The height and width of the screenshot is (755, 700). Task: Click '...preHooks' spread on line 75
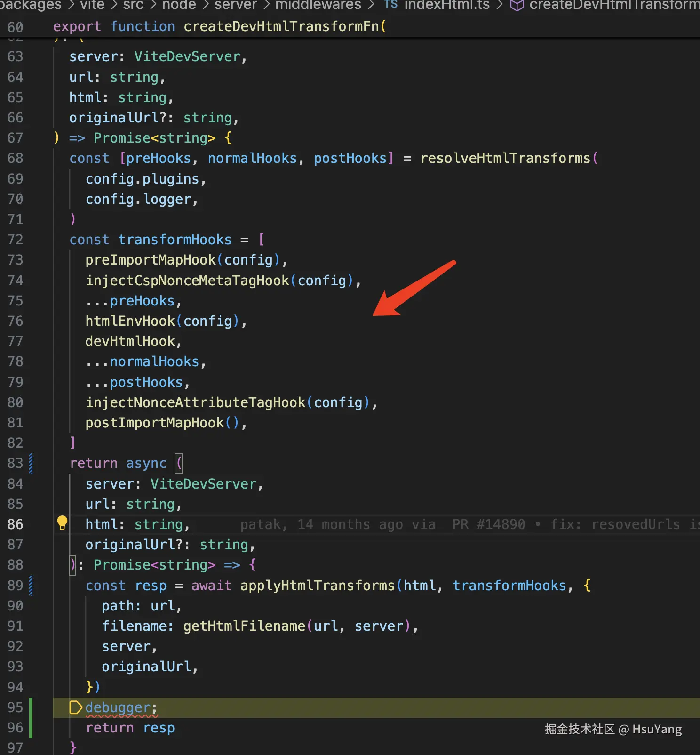click(x=130, y=301)
